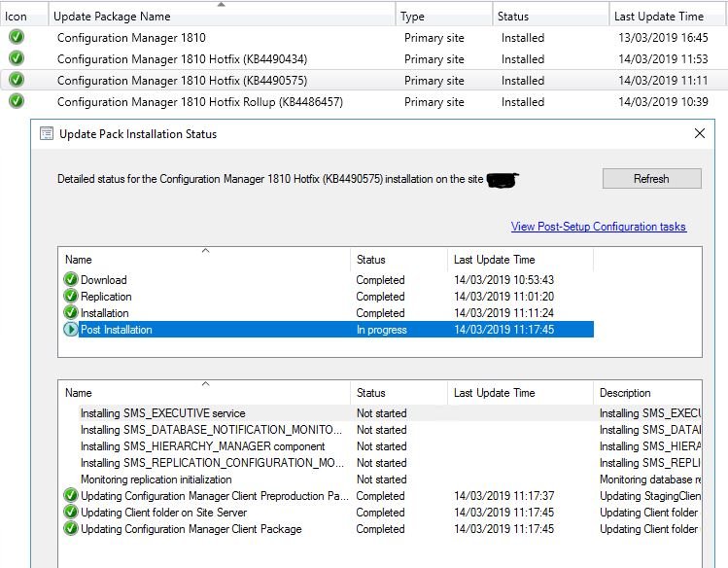Image resolution: width=728 pixels, height=568 pixels.
Task: Sort by Icon column header
Action: 24,17
